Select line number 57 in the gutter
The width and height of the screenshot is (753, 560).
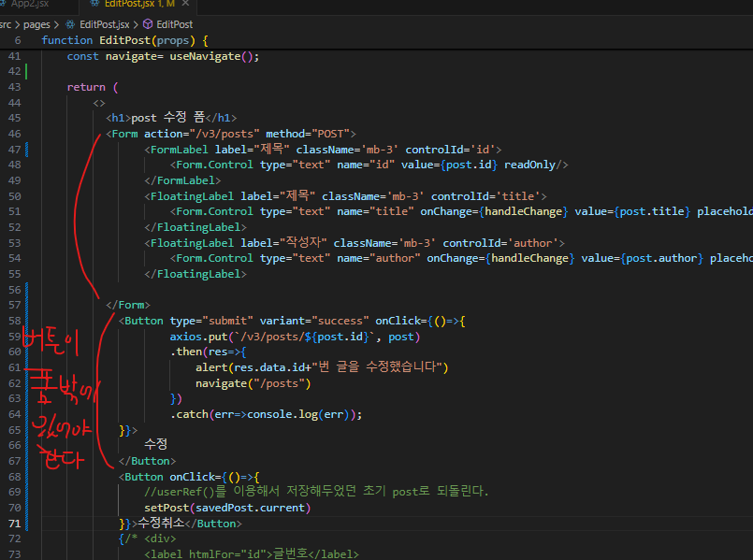14,305
